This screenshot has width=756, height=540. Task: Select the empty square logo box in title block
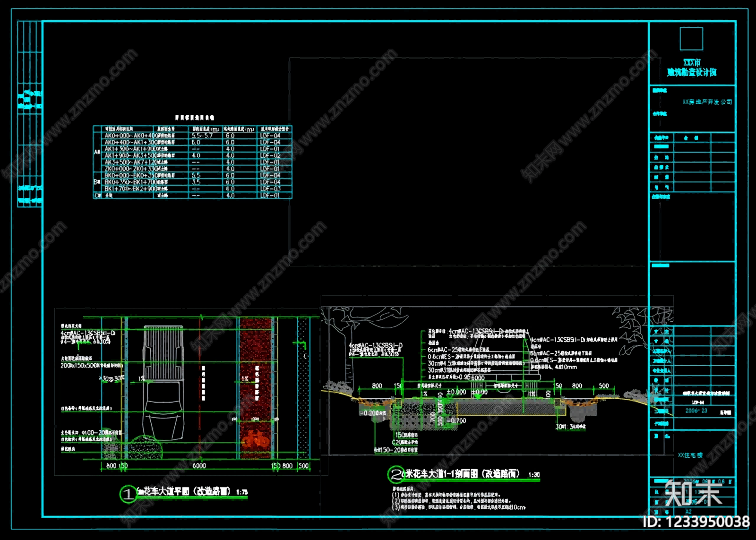[691, 39]
